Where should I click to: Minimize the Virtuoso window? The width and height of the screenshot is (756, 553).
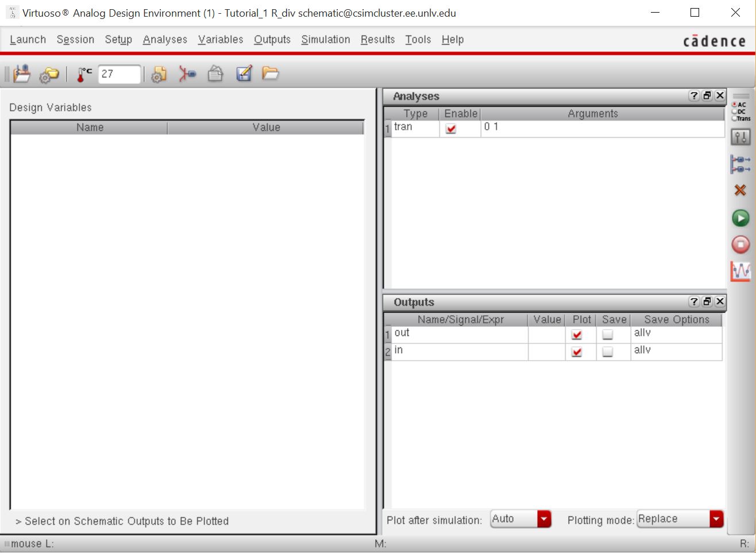pyautogui.click(x=655, y=13)
